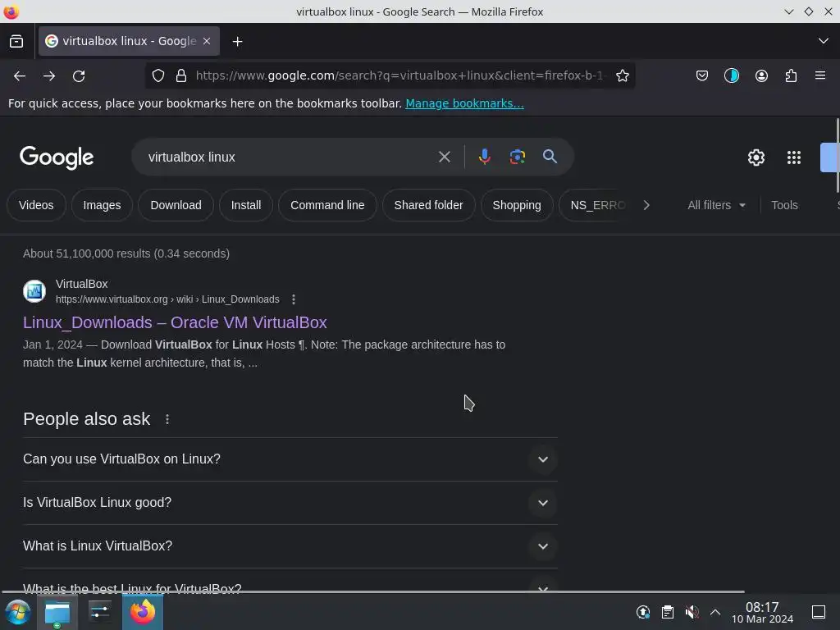
Task: Expand What is Linux VirtualBox?
Action: pos(290,546)
